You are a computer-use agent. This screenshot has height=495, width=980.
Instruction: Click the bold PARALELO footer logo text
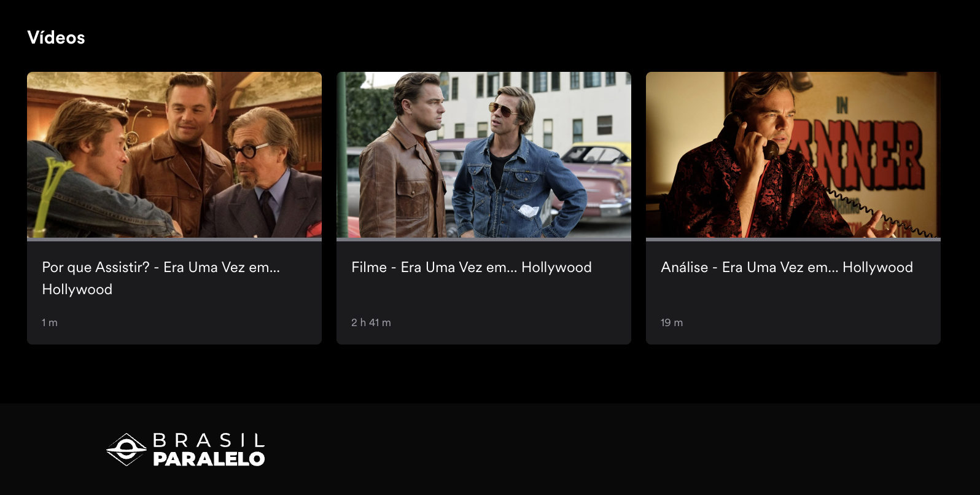click(x=209, y=459)
